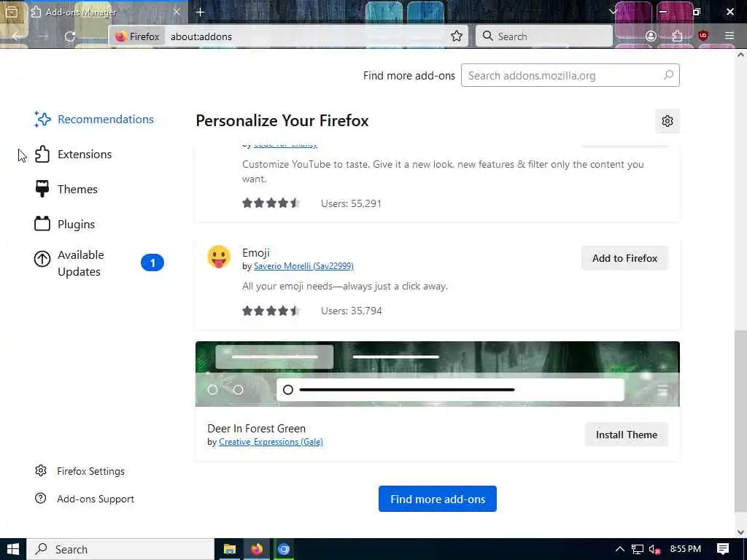Open Saverio Morelli (Sav22999) author link
Screen dimensions: 747x560
tap(303, 266)
